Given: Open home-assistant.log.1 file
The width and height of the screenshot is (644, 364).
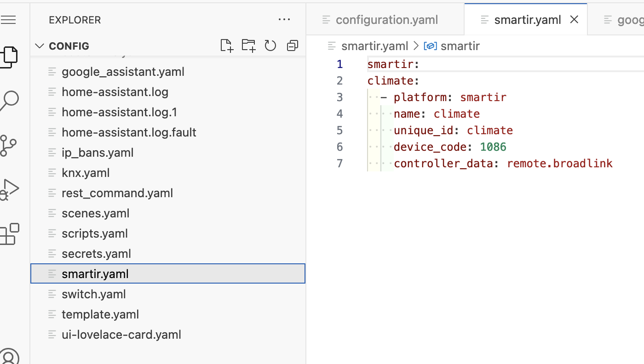Looking at the screenshot, I should (168, 112).
